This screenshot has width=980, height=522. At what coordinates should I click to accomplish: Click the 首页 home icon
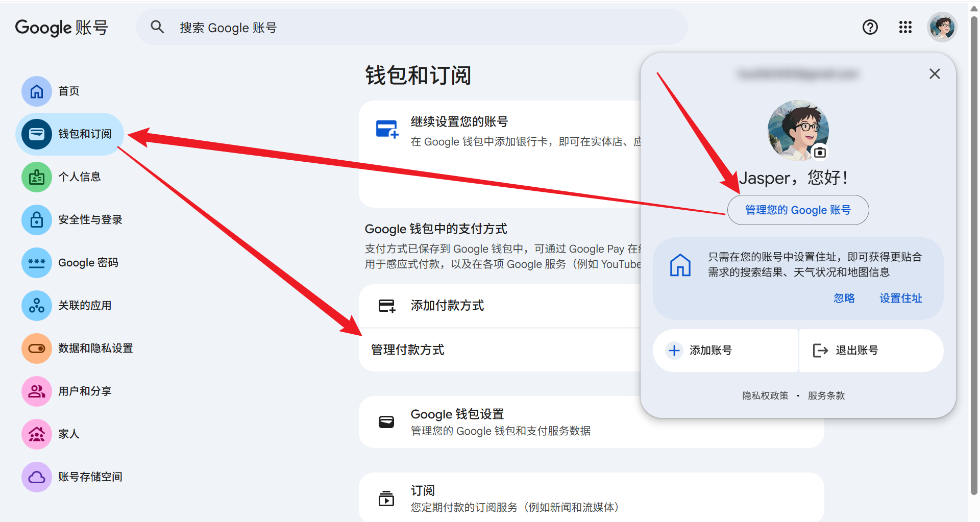[37, 91]
